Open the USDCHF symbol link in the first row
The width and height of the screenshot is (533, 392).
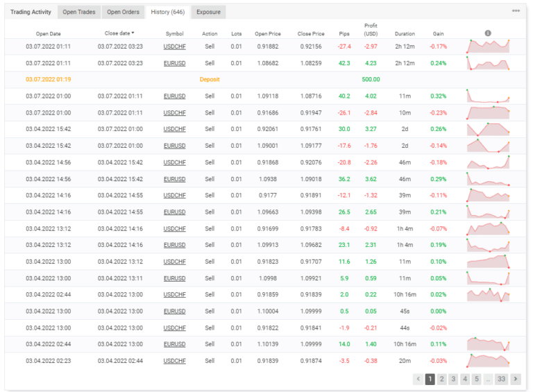click(174, 46)
